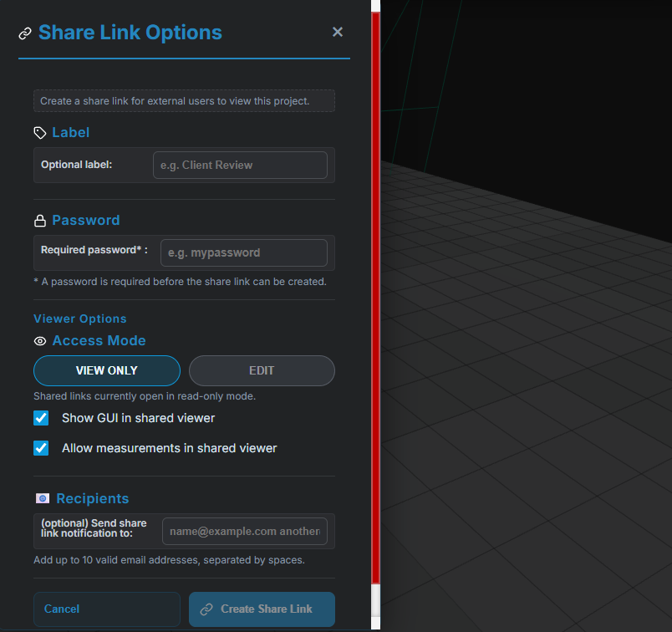Screen dimensions: 672x632
Task: Close the Share Link Options dialog
Action: tap(337, 32)
